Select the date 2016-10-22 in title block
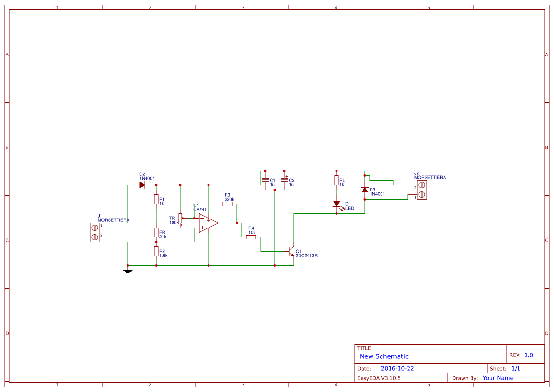This screenshot has width=554, height=392. (x=397, y=368)
